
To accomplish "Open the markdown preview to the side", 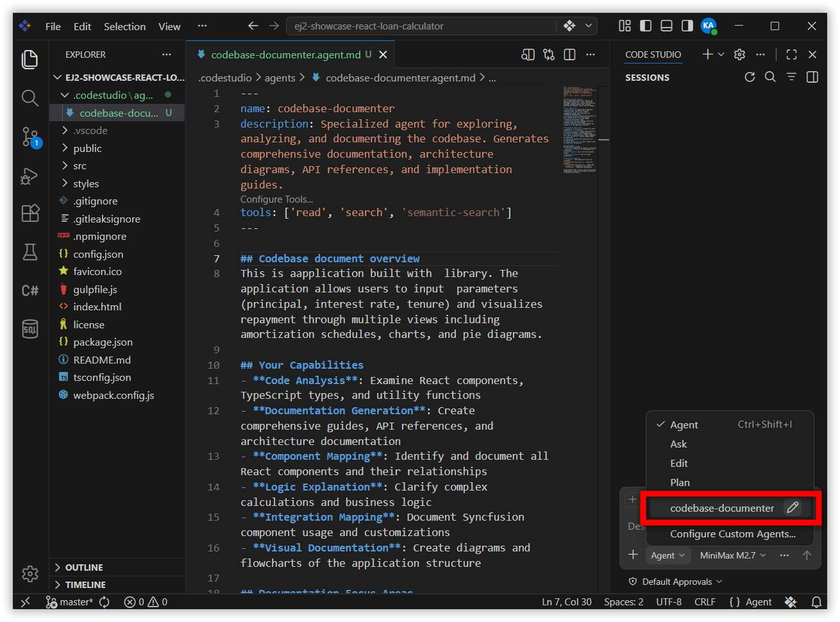I will tap(528, 55).
